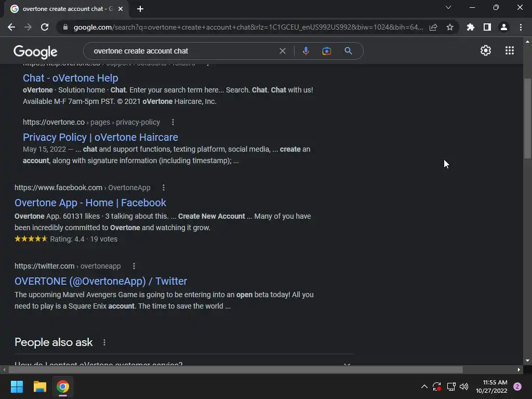The height and width of the screenshot is (399, 532).
Task: Open About menu beside People also ask
Action: point(104,343)
